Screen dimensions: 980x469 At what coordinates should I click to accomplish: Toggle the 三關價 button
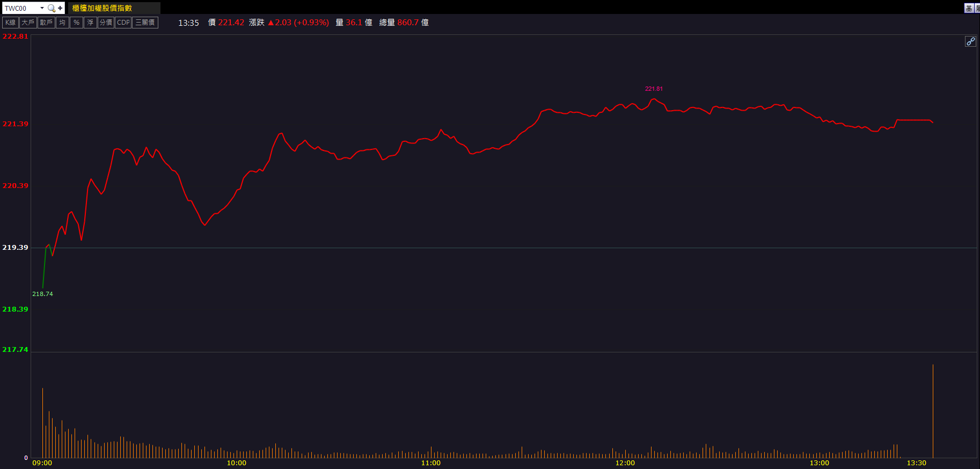[x=145, y=23]
